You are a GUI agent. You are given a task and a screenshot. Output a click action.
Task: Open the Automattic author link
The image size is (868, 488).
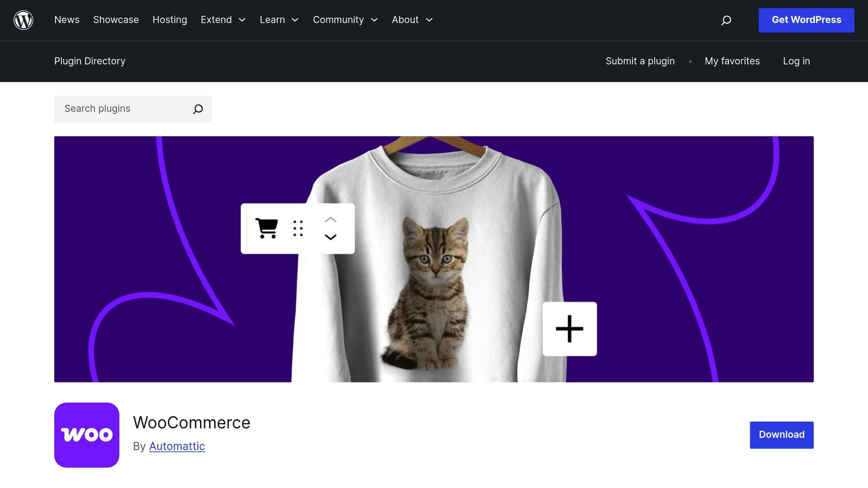click(x=177, y=446)
